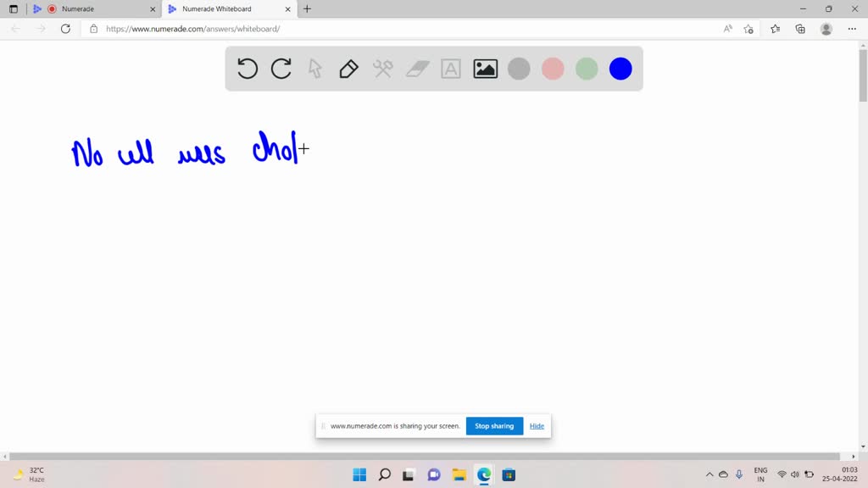The height and width of the screenshot is (488, 868).
Task: Open the crossed tools settings icon
Action: [383, 69]
